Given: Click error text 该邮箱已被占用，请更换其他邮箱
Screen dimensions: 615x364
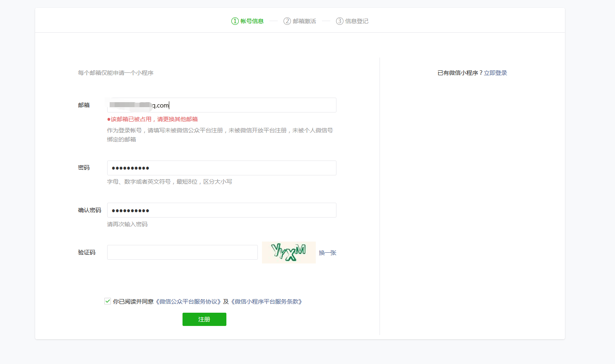Looking at the screenshot, I should (154, 119).
